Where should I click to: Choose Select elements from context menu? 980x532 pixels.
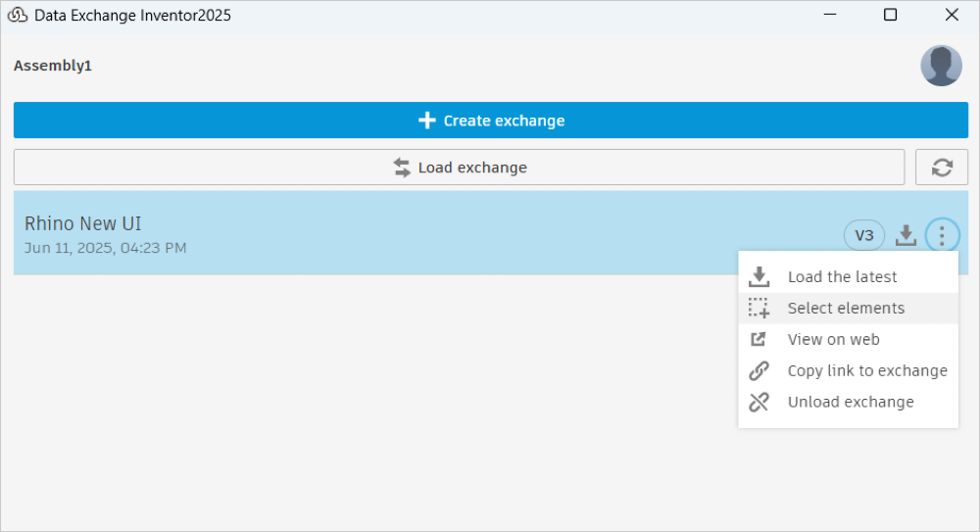coord(848,309)
